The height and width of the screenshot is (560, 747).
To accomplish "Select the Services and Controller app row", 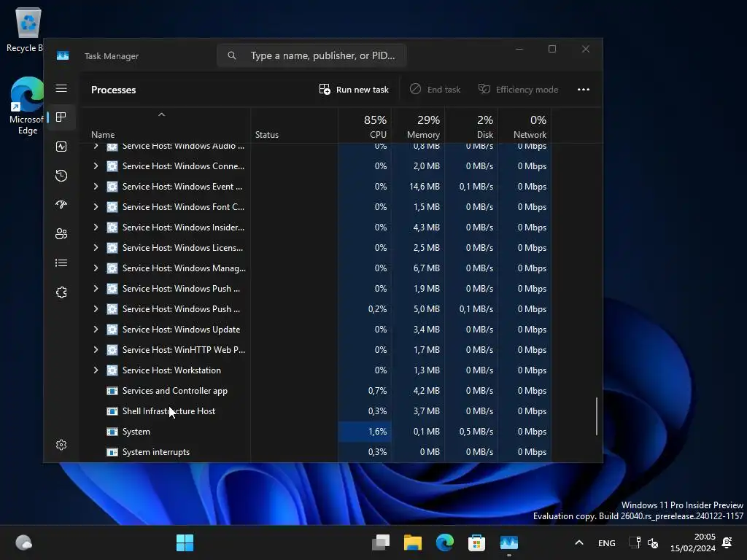I will click(316, 391).
